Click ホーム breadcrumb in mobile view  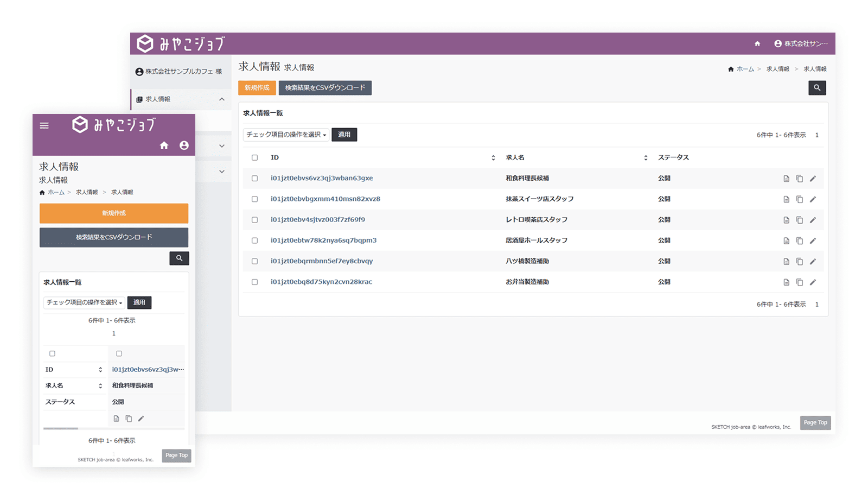(56, 192)
